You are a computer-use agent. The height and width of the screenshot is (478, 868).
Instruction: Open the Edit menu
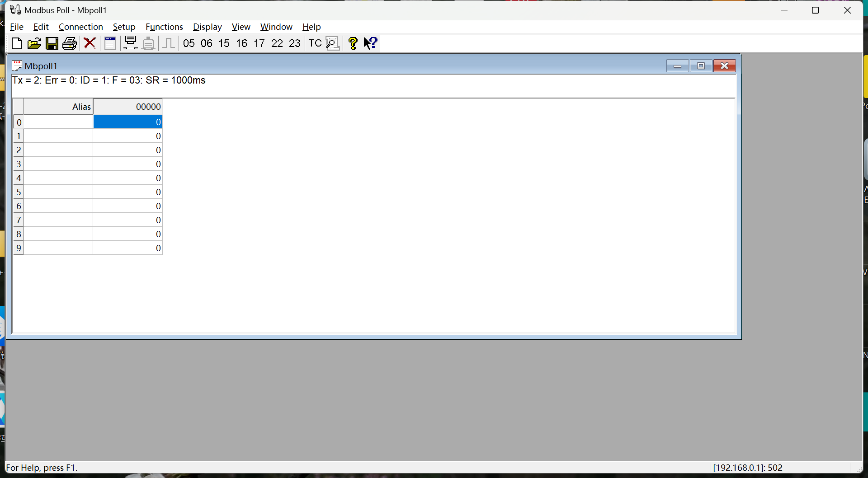click(x=41, y=27)
